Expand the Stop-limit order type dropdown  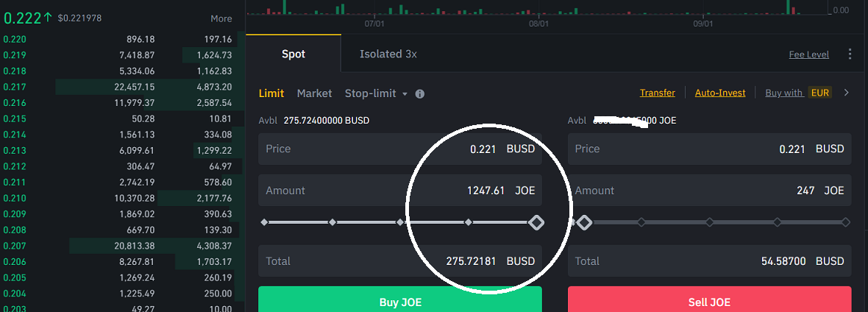coord(375,93)
